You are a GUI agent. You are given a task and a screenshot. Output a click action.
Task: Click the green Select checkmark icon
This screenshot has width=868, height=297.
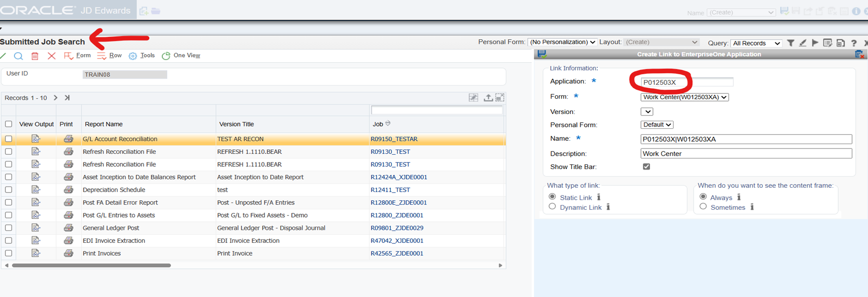point(3,56)
